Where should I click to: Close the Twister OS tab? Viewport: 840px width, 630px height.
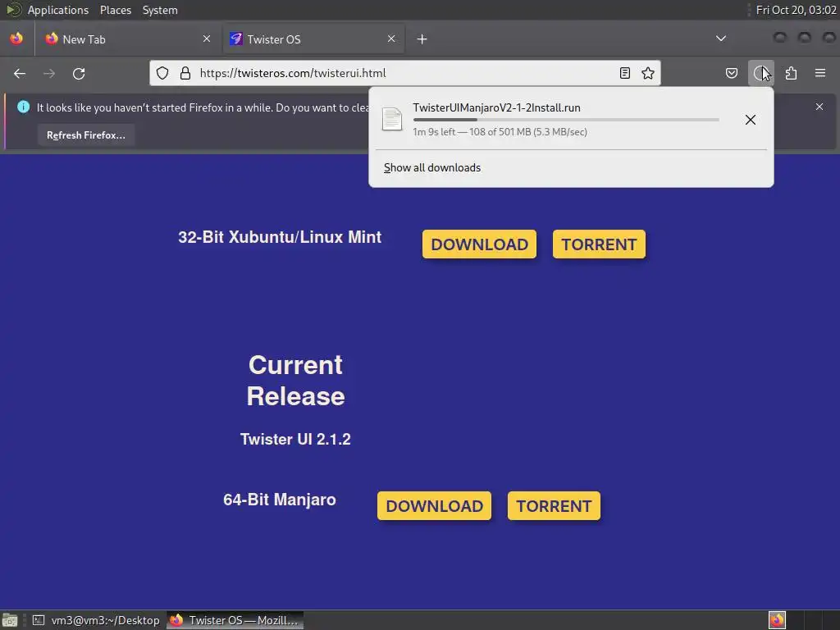[x=391, y=39]
